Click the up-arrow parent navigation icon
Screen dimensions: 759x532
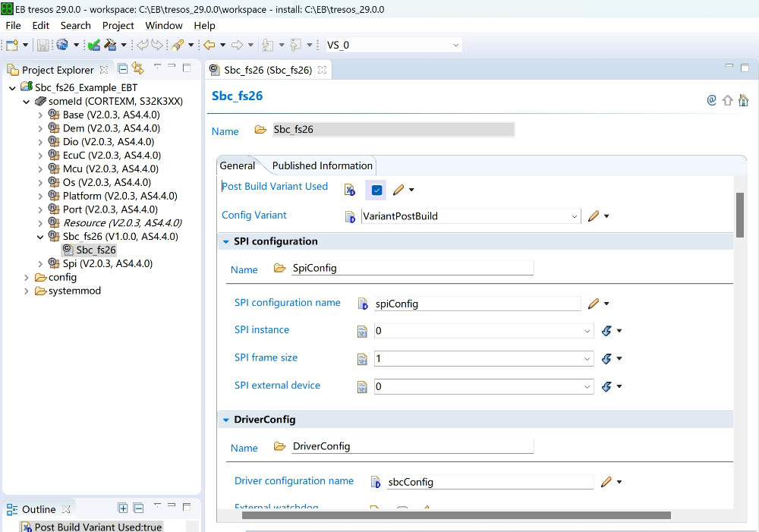pos(728,100)
